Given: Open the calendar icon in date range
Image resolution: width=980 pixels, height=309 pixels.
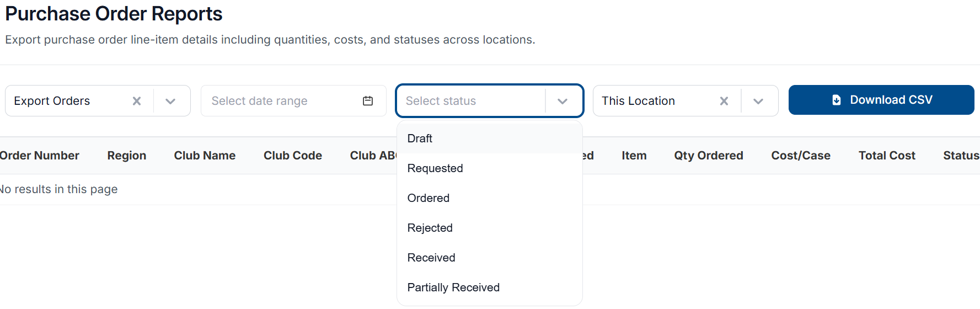Looking at the screenshot, I should [368, 100].
